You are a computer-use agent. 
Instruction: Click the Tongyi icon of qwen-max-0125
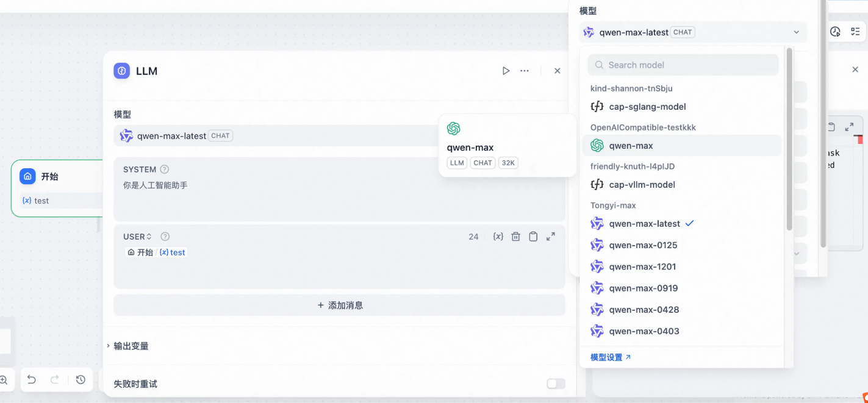click(x=597, y=245)
